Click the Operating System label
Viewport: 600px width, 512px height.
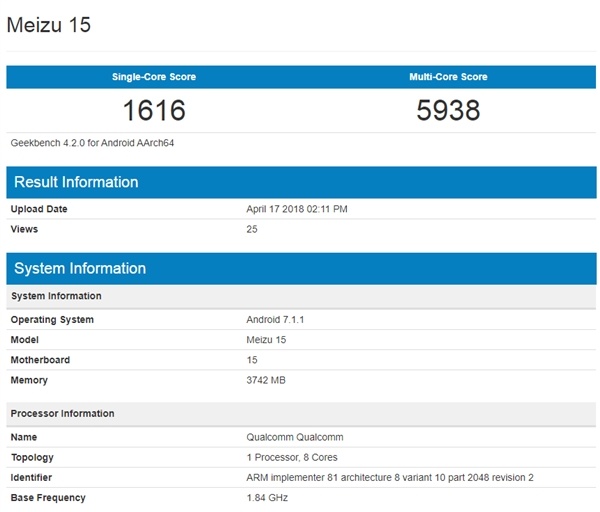tap(52, 320)
